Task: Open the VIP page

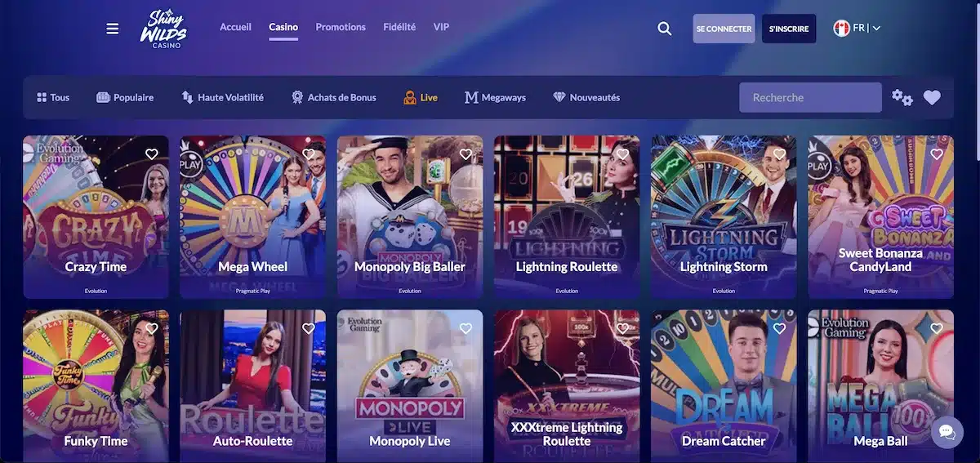Action: point(441,27)
